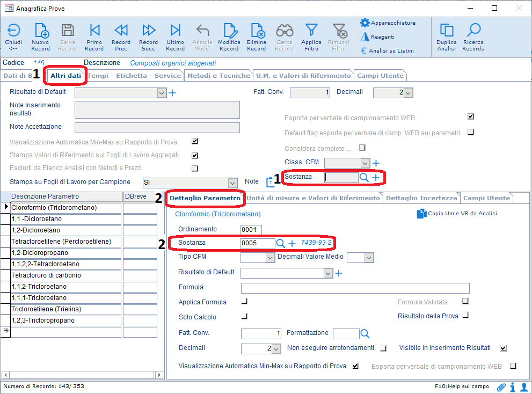Open Note icon next to Stampa dropdown
The width and height of the screenshot is (532, 394).
click(270, 182)
